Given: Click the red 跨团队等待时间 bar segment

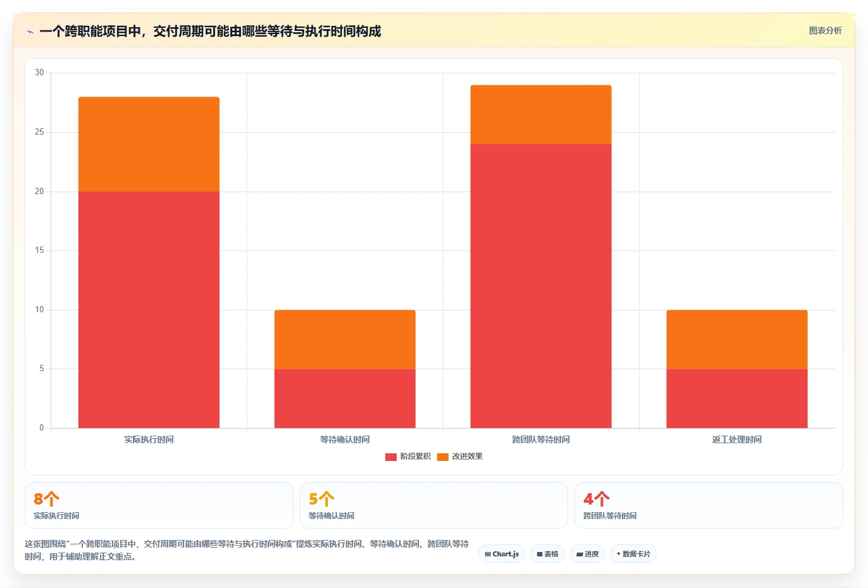Looking at the screenshot, I should (541, 286).
